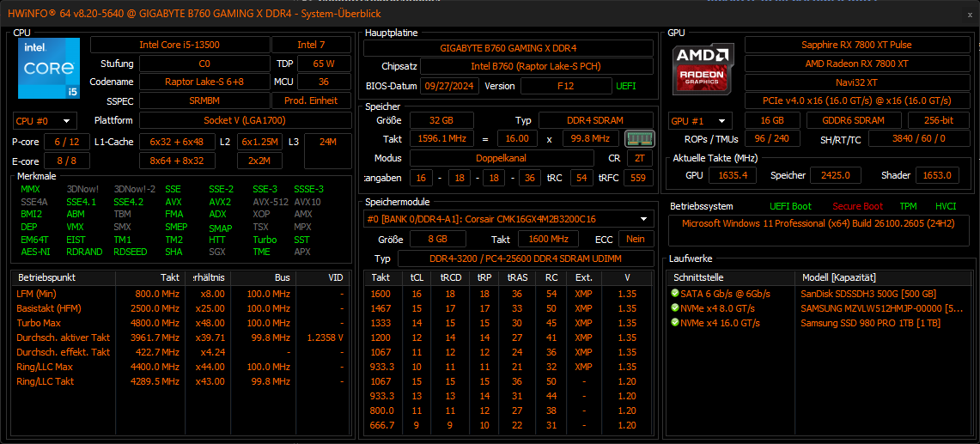Click the Intel B760 chipset field
The image size is (980, 444).
coord(537,66)
